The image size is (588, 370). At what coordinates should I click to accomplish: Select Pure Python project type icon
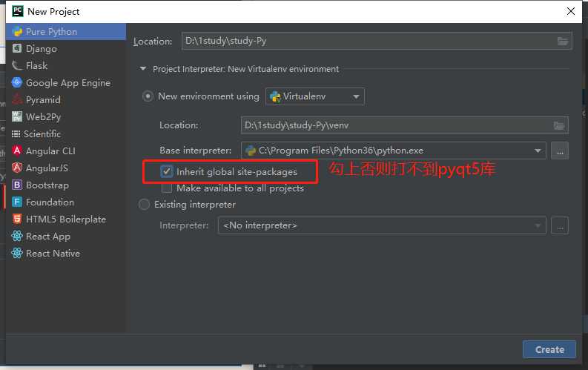click(x=17, y=31)
